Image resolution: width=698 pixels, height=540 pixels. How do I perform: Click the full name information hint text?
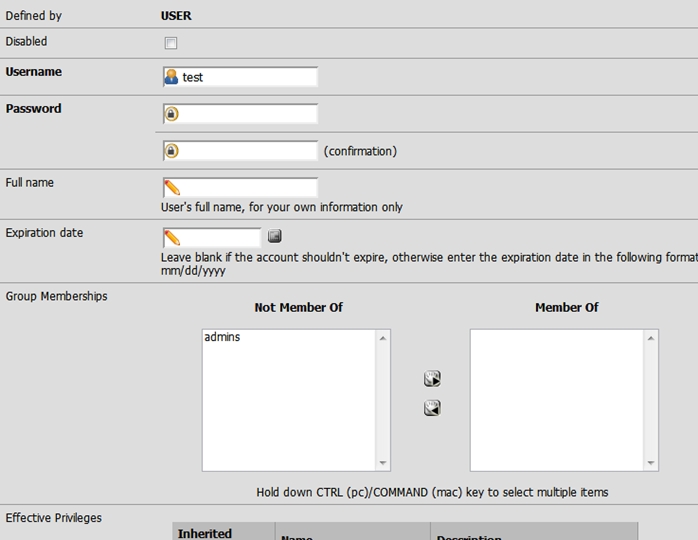(x=282, y=207)
